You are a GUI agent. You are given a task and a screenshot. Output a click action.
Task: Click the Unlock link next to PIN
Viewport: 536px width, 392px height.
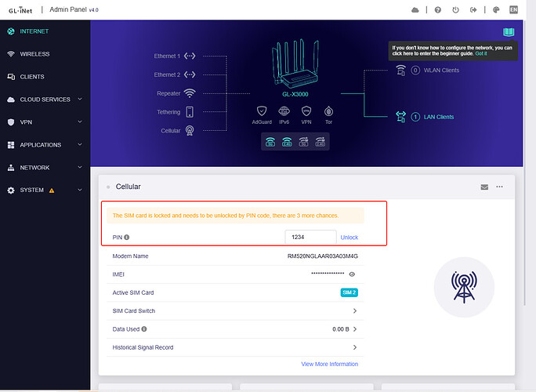pos(349,237)
